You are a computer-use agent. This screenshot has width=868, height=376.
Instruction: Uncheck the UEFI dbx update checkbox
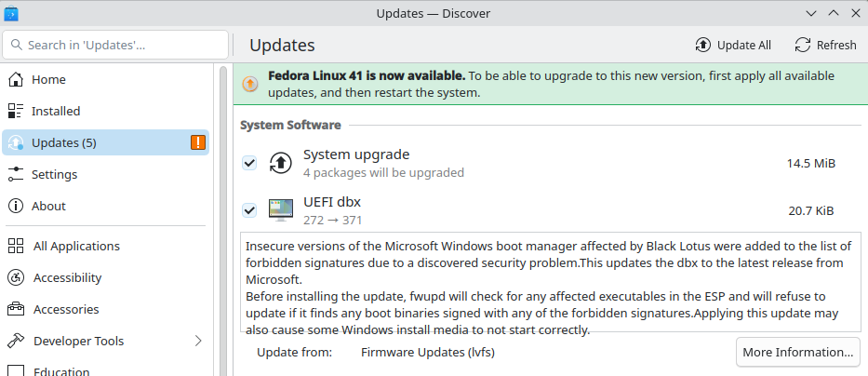pos(249,210)
